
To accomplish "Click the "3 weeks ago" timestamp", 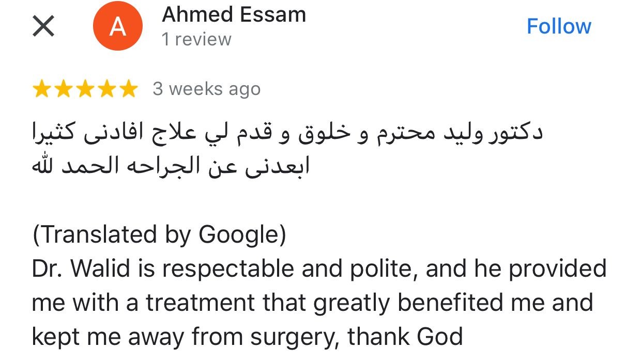I will (x=206, y=89).
